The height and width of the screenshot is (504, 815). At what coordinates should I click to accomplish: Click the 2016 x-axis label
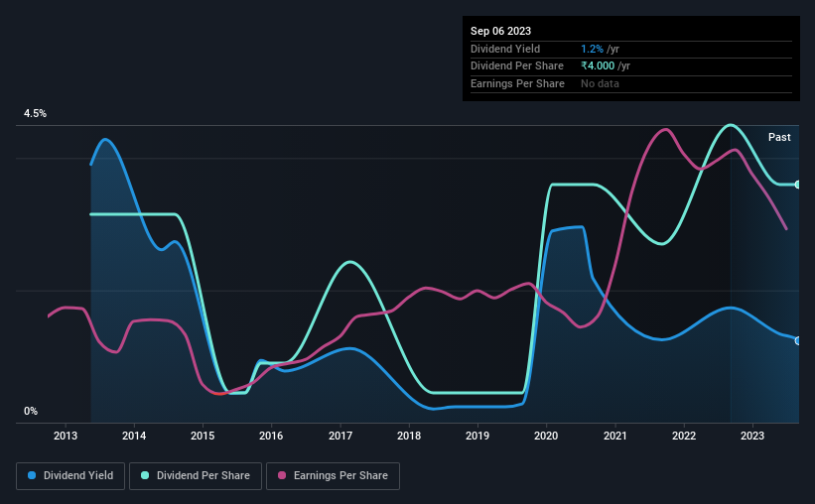tap(271, 436)
